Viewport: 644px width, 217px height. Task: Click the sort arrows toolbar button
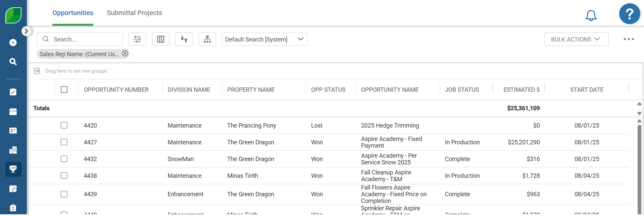(184, 39)
